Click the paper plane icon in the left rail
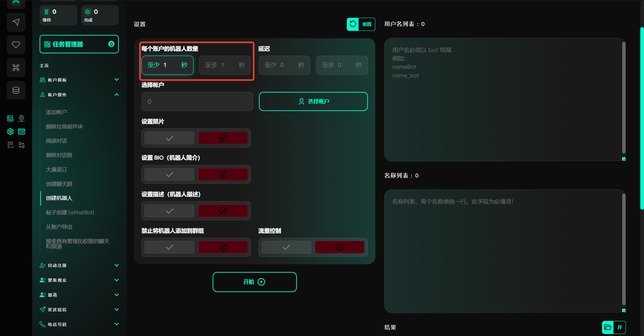The height and width of the screenshot is (336, 644). 16,22
